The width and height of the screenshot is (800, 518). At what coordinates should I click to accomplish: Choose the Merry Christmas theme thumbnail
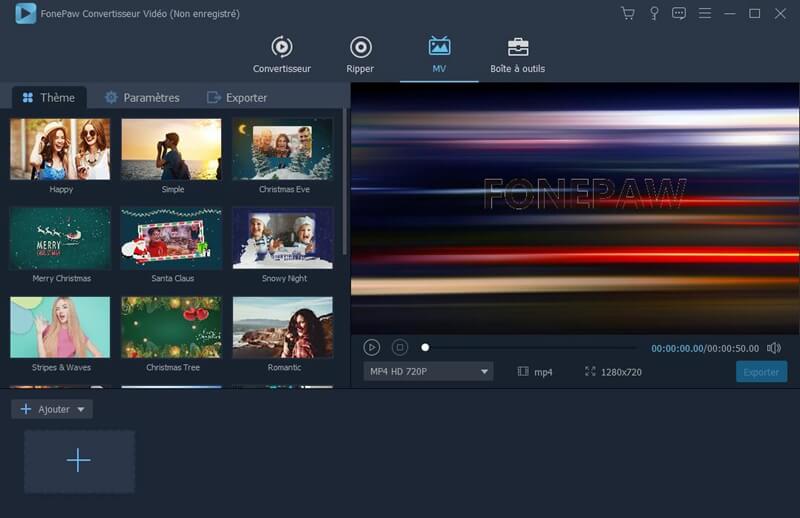coord(60,238)
